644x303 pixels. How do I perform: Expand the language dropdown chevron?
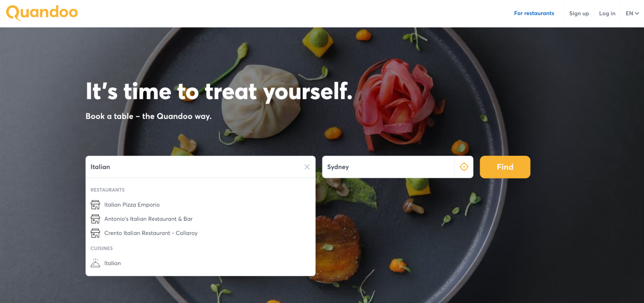(638, 13)
